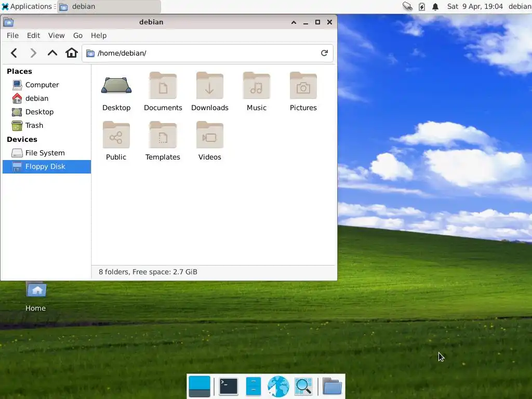Open the Help menu

99,36
